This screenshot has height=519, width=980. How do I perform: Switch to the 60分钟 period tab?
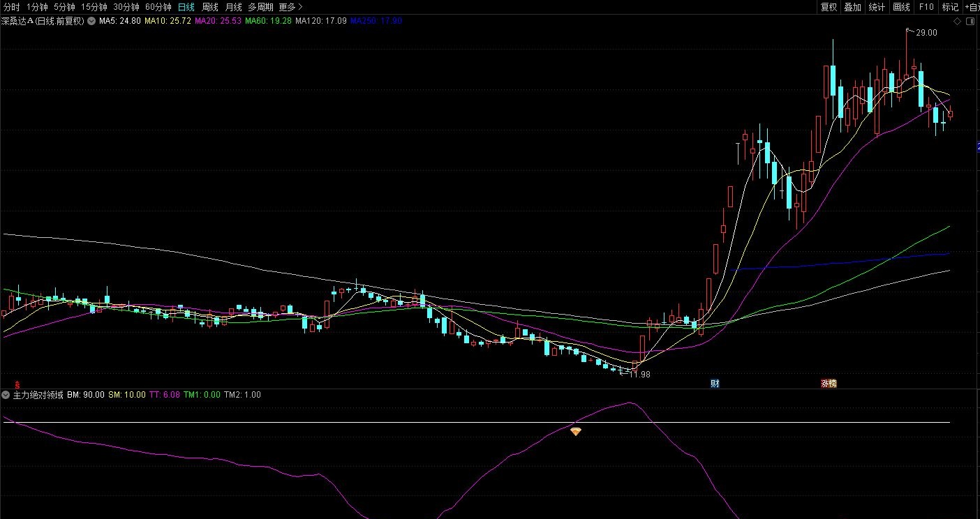pos(158,7)
